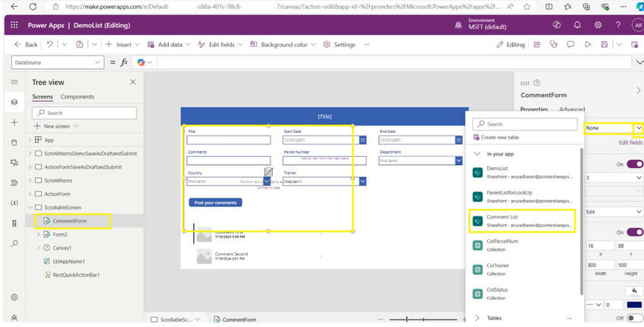Open the Help question mark
Viewport: 644px width, 327px height.
coord(618,25)
